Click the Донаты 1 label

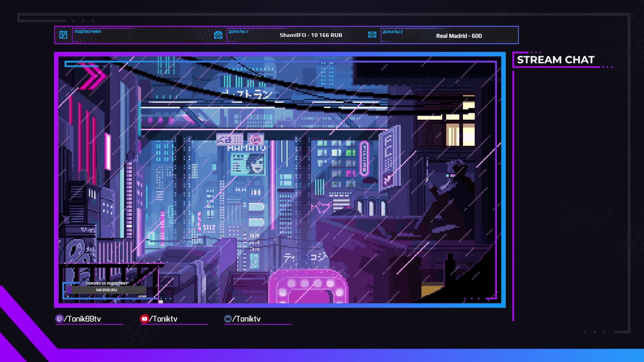coord(238,32)
